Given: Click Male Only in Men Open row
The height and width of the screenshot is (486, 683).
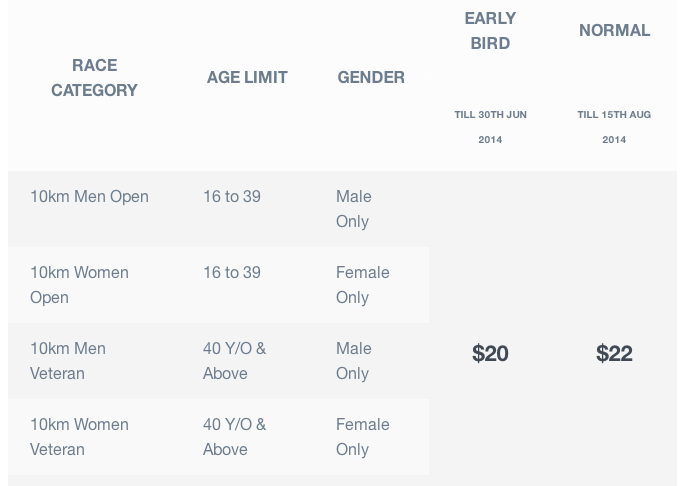Looking at the screenshot, I should tap(353, 209).
